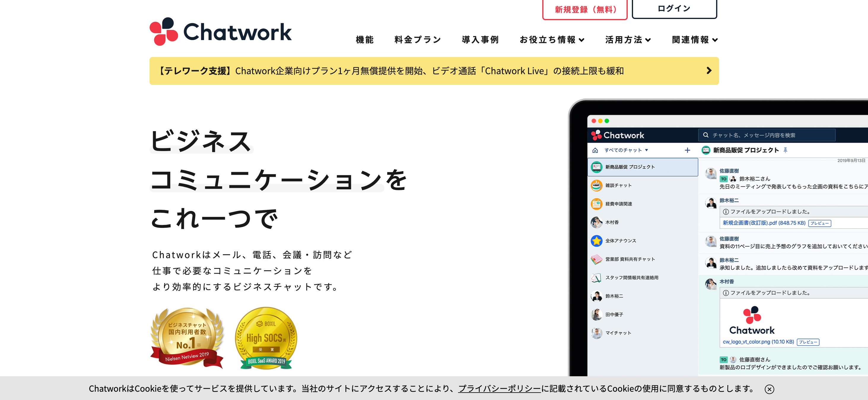This screenshot has width=868, height=400.
Task: Open 導入事例 menu item
Action: click(480, 40)
